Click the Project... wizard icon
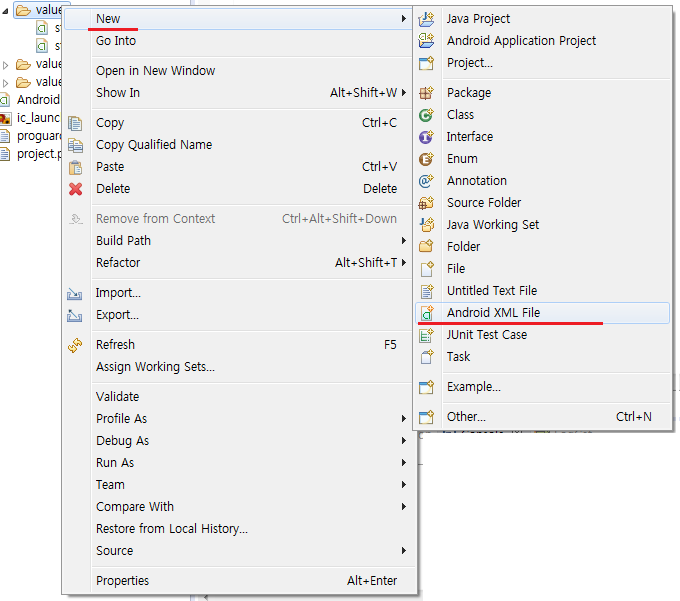 click(x=426, y=63)
